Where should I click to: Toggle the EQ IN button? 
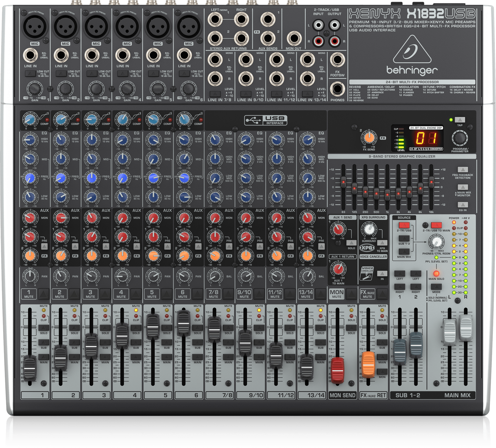(x=463, y=205)
